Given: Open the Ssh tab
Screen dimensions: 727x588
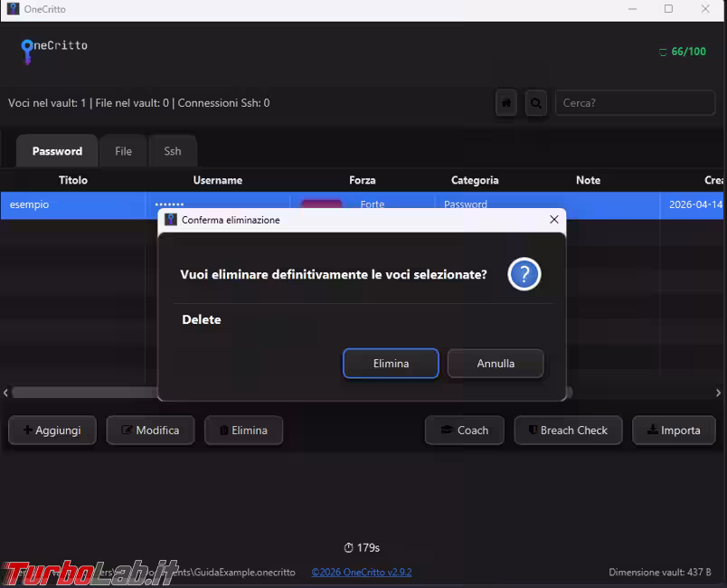Looking at the screenshot, I should tap(172, 151).
